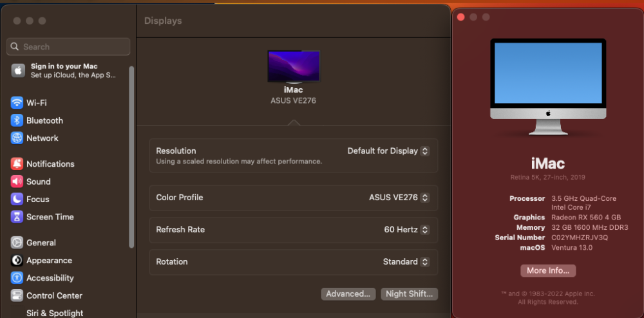
Task: Open Wi-Fi settings via its icon
Action: pyautogui.click(x=17, y=102)
